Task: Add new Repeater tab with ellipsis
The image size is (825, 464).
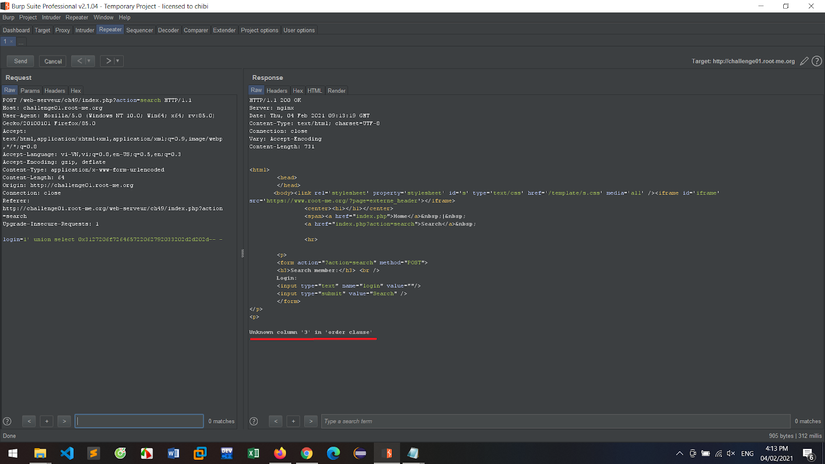Action: [21, 41]
